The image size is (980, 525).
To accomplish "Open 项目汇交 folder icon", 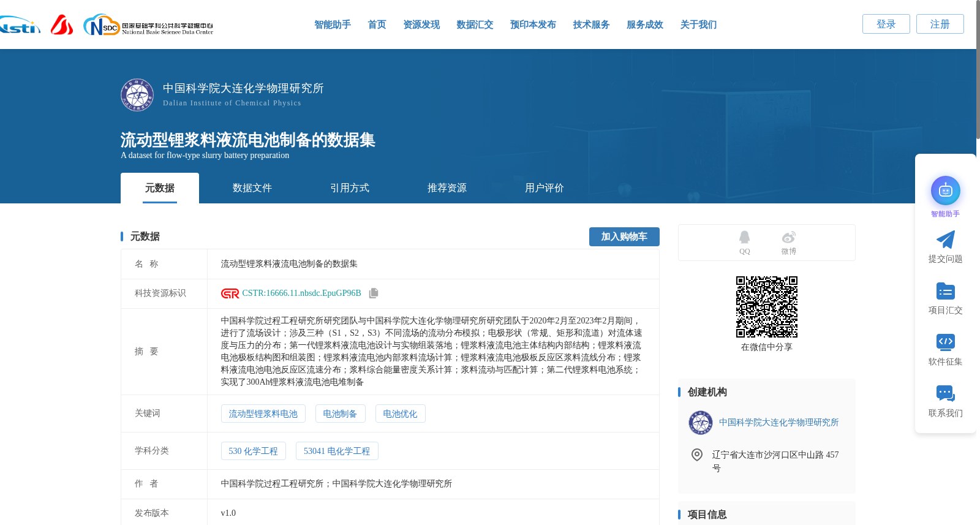I will [946, 291].
